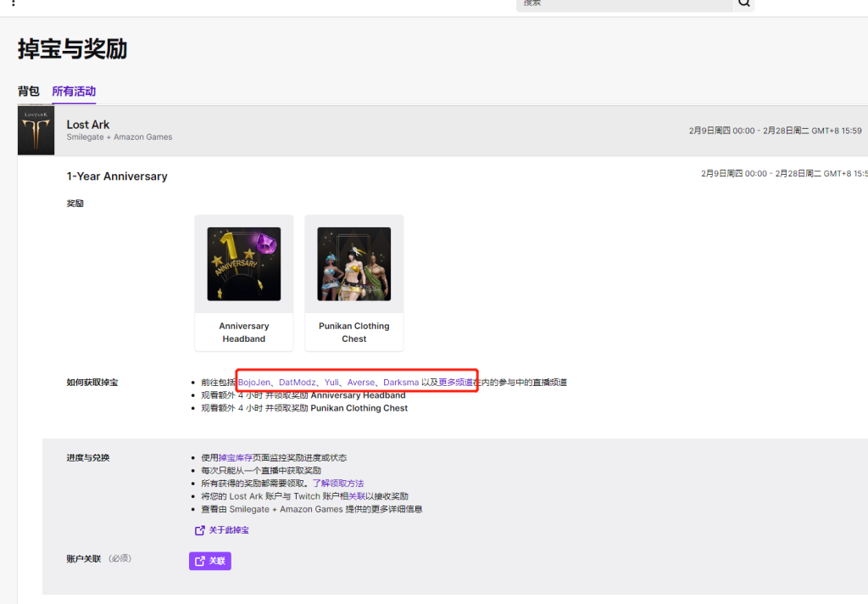The width and height of the screenshot is (868, 604).
Task: Click the Anniversary Headband card label
Action: 243,333
